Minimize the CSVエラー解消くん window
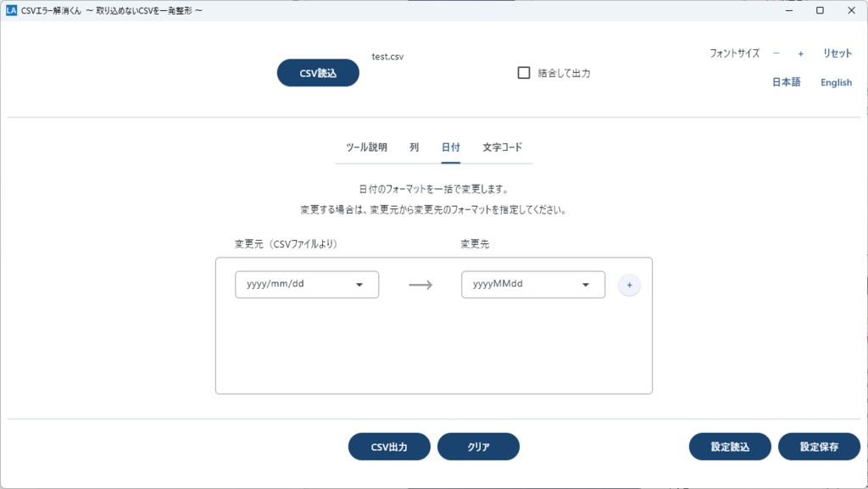The image size is (868, 489). pyautogui.click(x=789, y=10)
